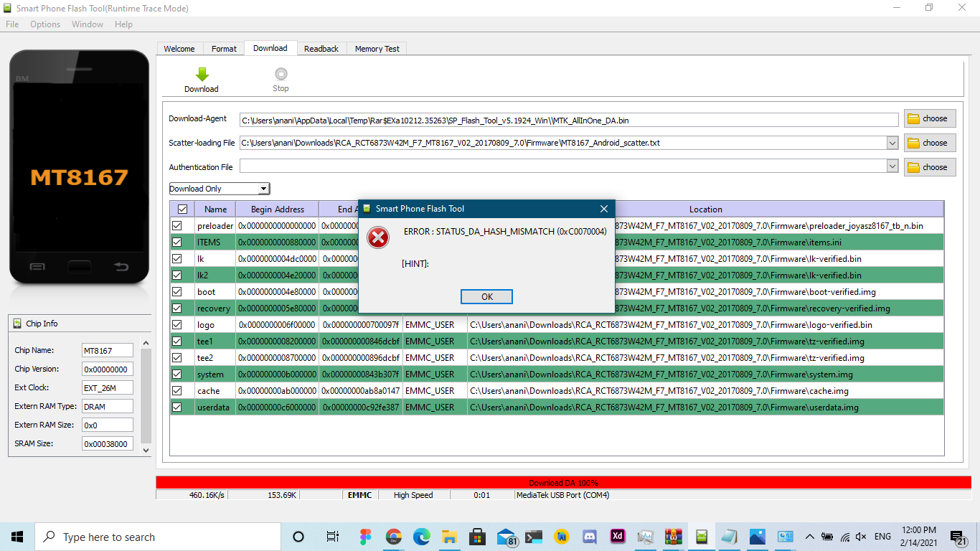Click the red error icon in dialog
Screen dimensions: 980x551
tap(378, 237)
